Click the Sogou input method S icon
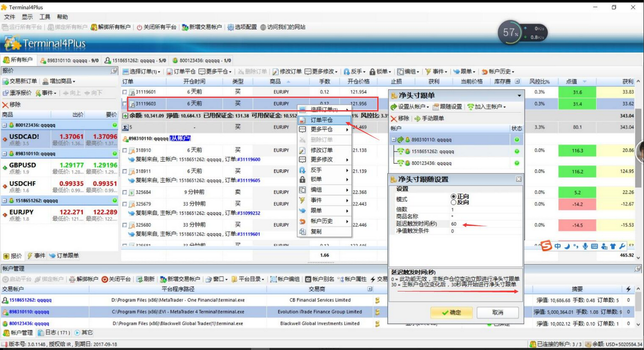 pyautogui.click(x=546, y=246)
